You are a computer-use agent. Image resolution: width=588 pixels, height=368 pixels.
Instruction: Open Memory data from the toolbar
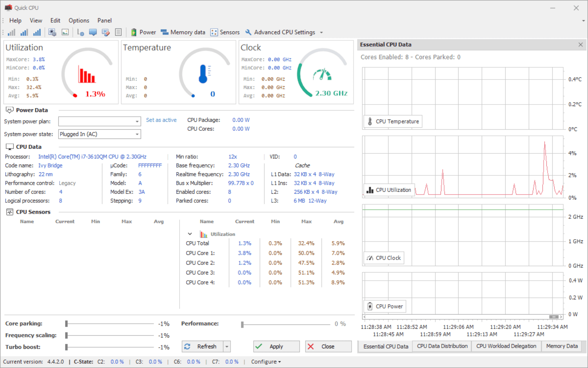(x=183, y=32)
